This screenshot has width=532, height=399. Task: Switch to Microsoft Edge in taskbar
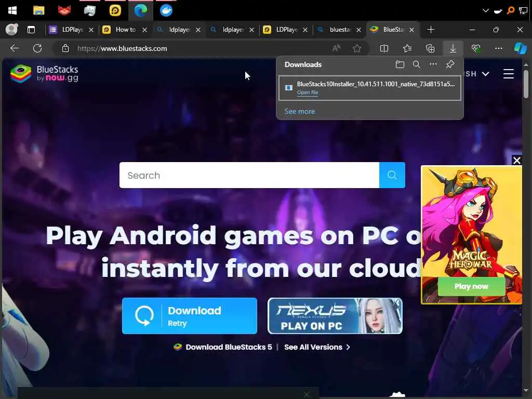[x=140, y=10]
